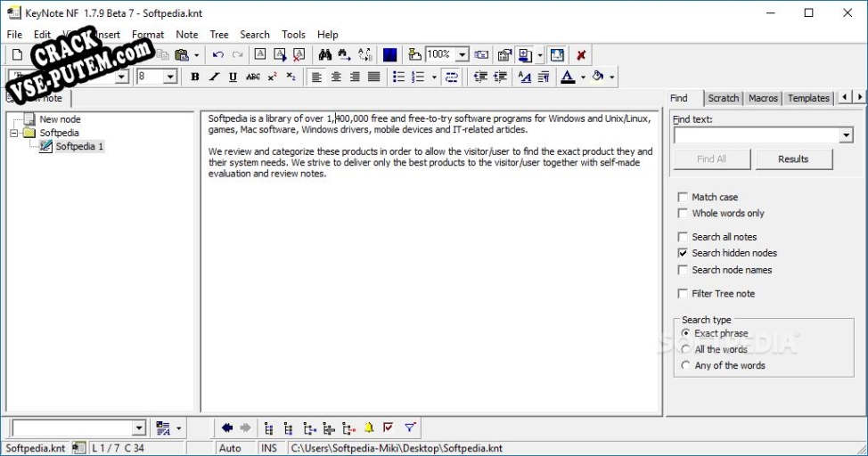Align text right
Screen dimensions: 868x456
(355, 77)
